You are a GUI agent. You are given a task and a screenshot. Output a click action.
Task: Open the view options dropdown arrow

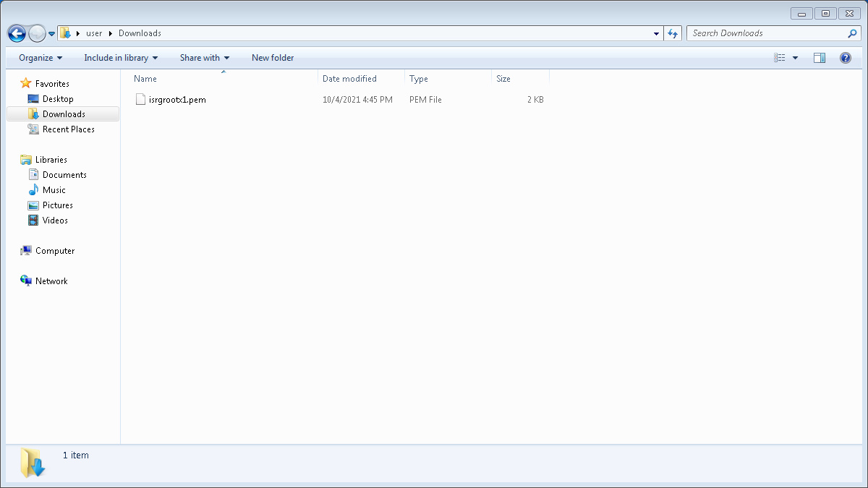[x=795, y=58]
